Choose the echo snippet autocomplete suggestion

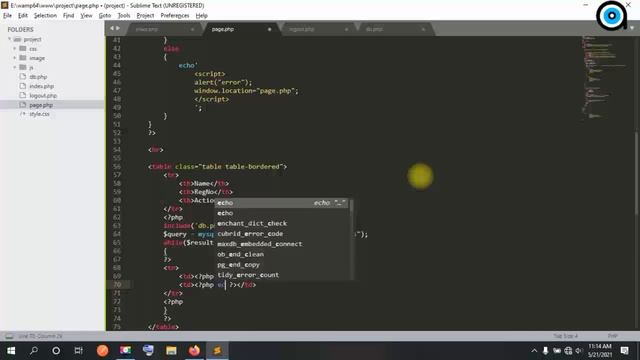tap(282, 203)
